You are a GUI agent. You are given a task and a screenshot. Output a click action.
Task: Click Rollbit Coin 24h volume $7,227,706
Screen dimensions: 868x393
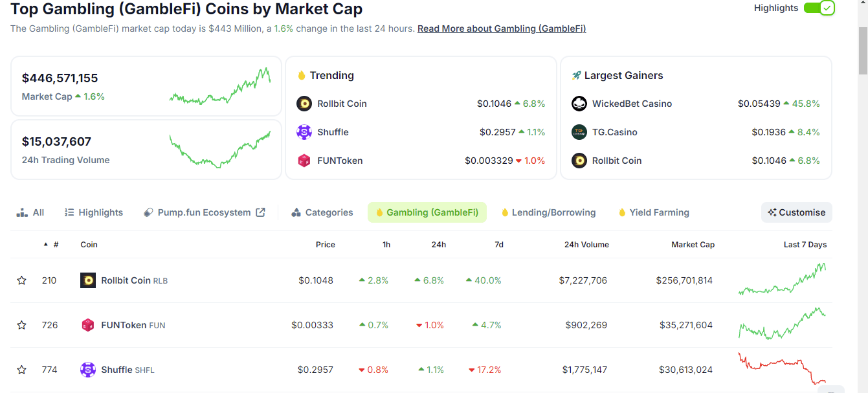click(583, 280)
